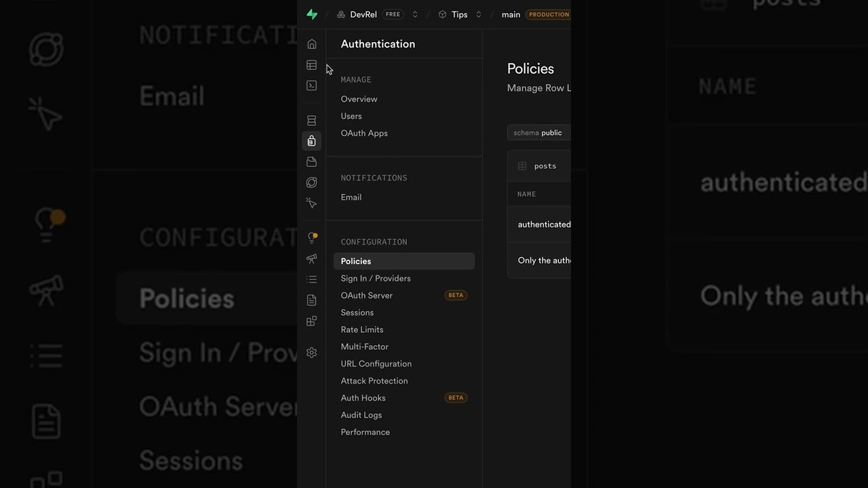Open Project Home from sidebar house icon
Image resolution: width=868 pixels, height=488 pixels.
[312, 44]
